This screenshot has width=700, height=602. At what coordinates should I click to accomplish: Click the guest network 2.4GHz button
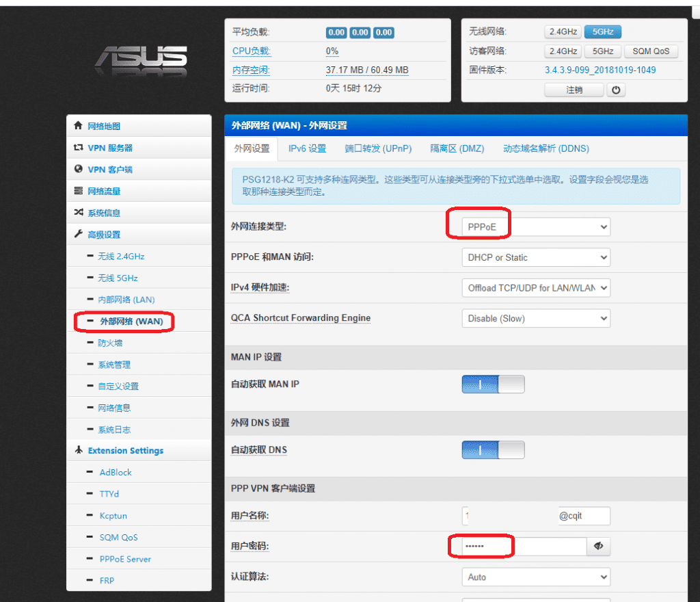click(563, 51)
